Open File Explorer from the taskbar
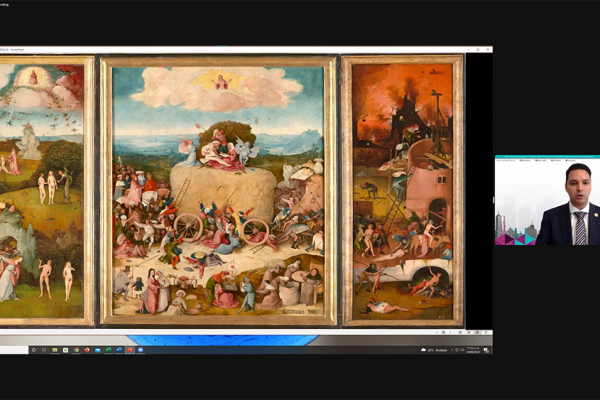The height and width of the screenshot is (400, 600). click(x=55, y=350)
